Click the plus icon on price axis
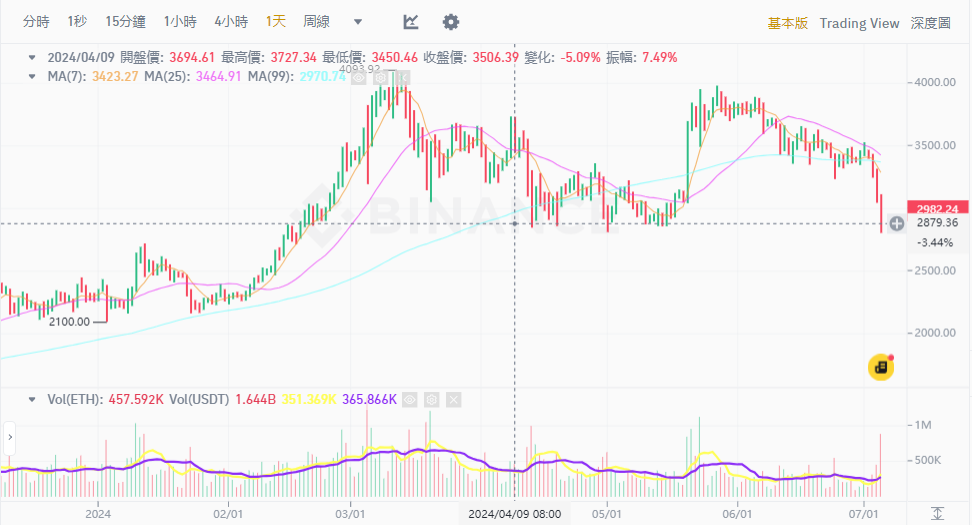Image resolution: width=972 pixels, height=525 pixels. click(897, 223)
